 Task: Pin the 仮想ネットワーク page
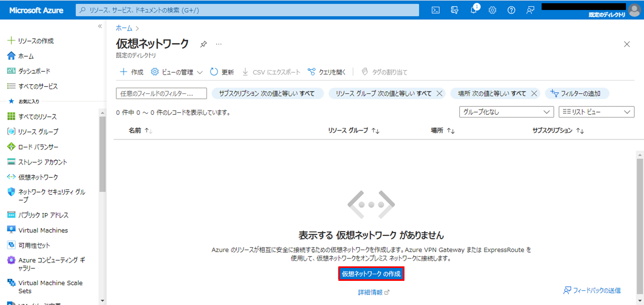(x=204, y=44)
